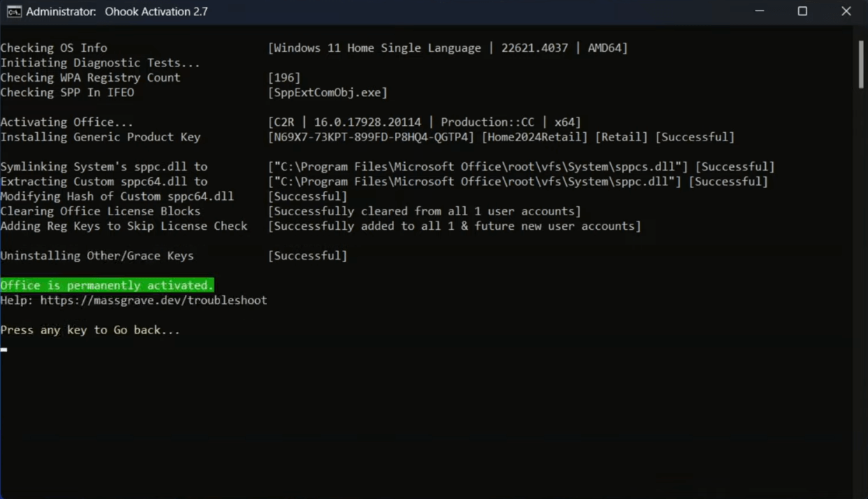
Task: Click the 'Checking OS Info' output line
Action: point(53,48)
